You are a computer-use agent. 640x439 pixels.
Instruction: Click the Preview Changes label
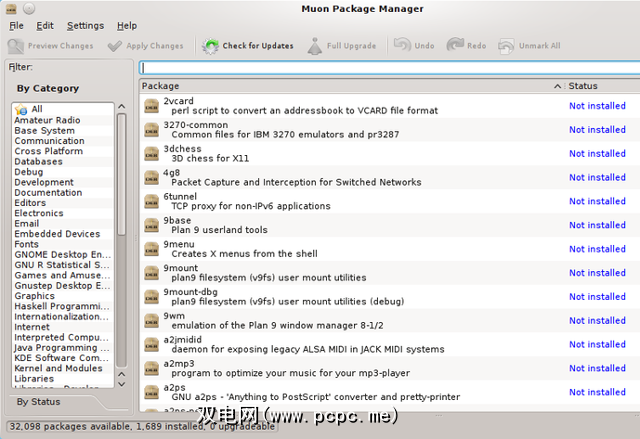click(x=60, y=46)
